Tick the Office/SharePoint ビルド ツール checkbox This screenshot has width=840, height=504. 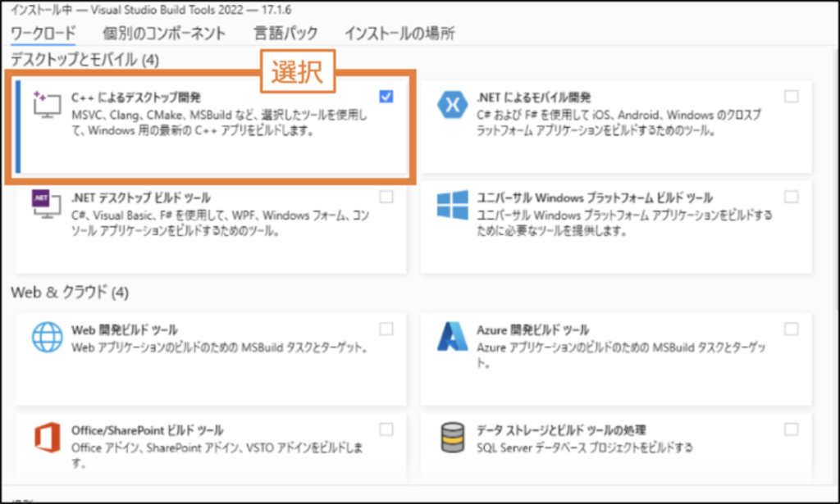pos(386,429)
